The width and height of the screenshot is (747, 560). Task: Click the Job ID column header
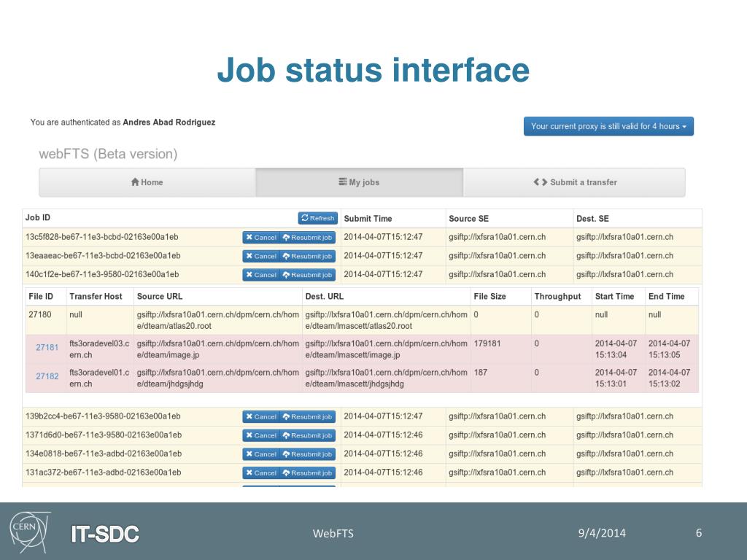[x=38, y=217]
